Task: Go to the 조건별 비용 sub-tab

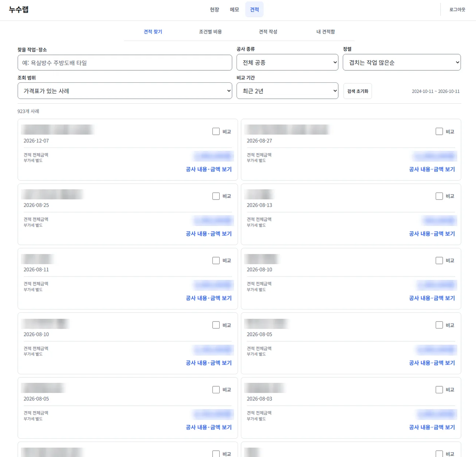Action: tap(211, 32)
